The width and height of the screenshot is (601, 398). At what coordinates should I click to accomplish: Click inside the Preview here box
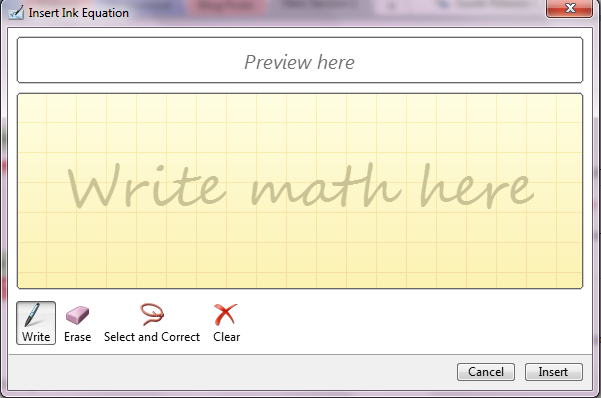(300, 60)
